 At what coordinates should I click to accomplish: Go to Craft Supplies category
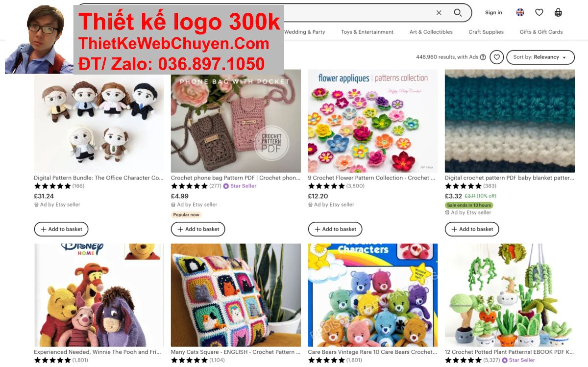pos(486,32)
